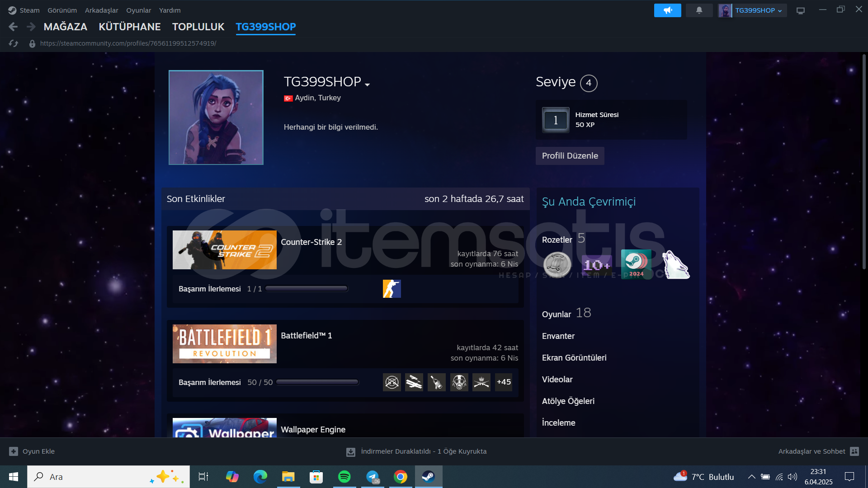
Task: Open the Videolar link
Action: 557,380
